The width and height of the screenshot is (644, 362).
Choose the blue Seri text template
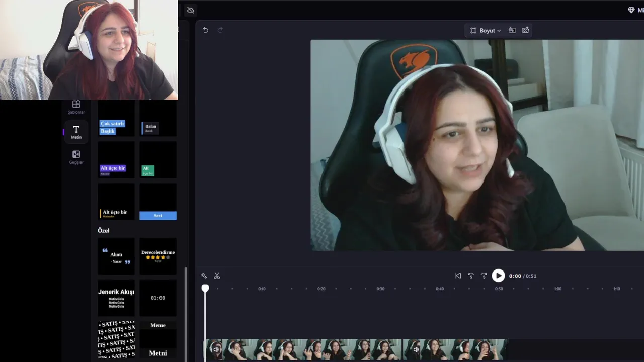click(158, 202)
